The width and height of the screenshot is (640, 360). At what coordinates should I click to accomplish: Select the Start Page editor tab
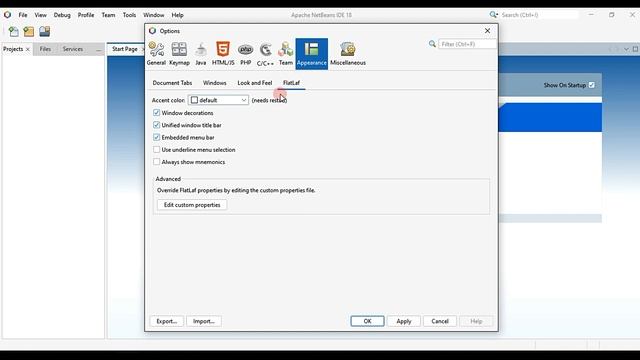(x=124, y=49)
